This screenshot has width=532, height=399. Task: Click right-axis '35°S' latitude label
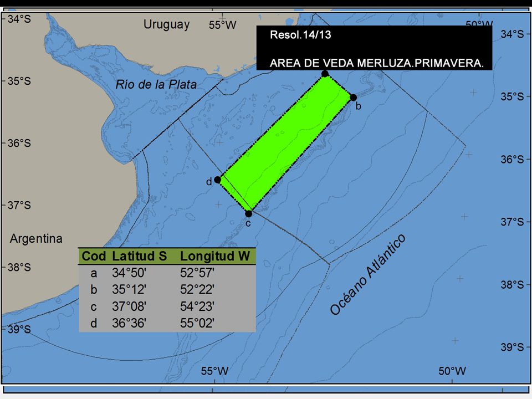(x=512, y=96)
